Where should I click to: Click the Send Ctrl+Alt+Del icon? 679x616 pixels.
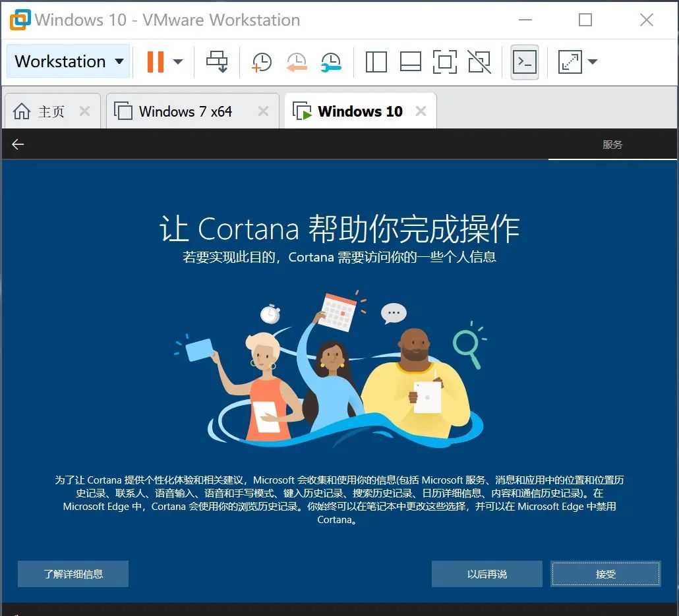pyautogui.click(x=218, y=61)
